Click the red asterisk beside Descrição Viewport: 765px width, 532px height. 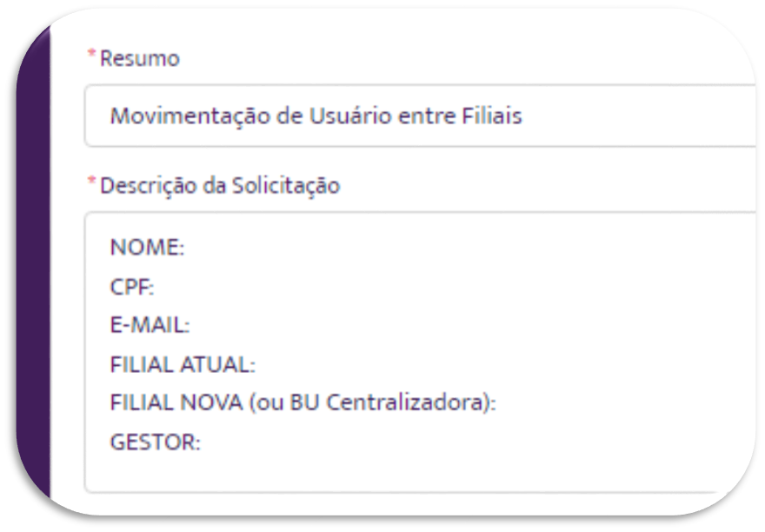point(91,181)
